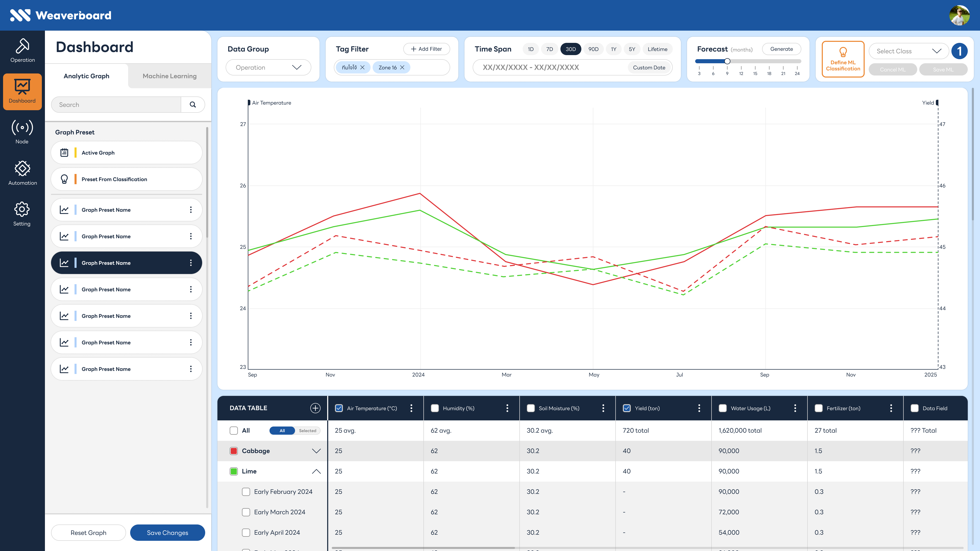The height and width of the screenshot is (551, 980).
Task: Open the Data Group Operation dropdown
Action: click(268, 67)
